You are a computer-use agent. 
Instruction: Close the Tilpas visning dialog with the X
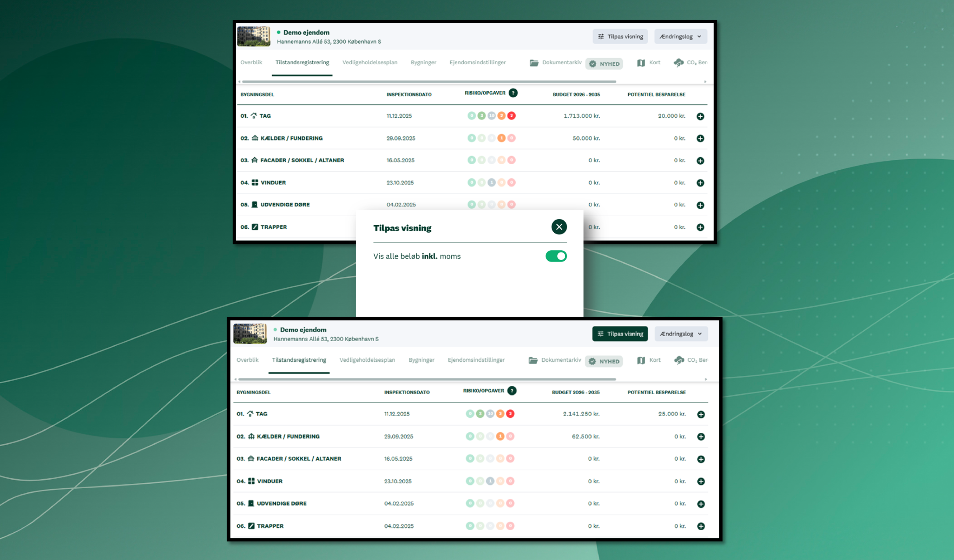pyautogui.click(x=559, y=227)
